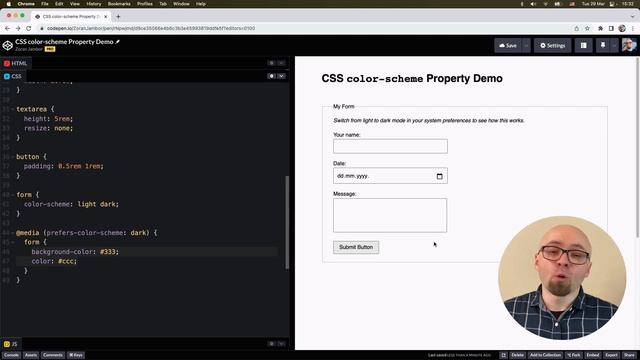Screen dimensions: 640x360
Task: Click Chrome address bar URL
Action: click(x=151, y=28)
